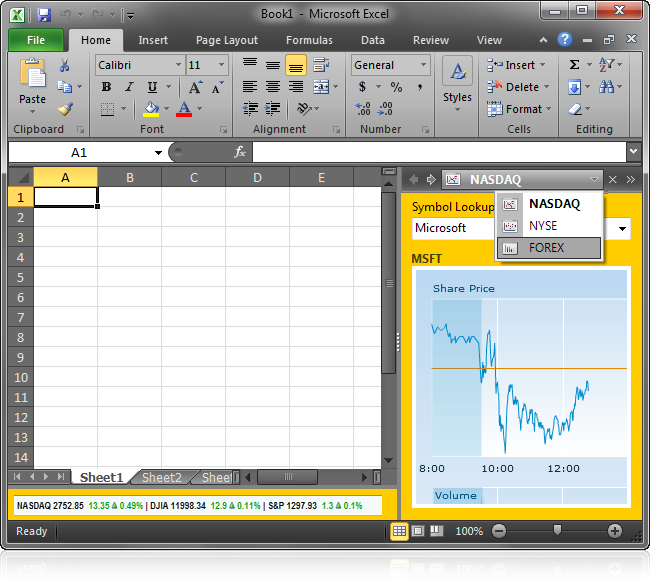Image resolution: width=650 pixels, height=580 pixels.
Task: Decrease font size with Shrink Font
Action: [x=218, y=87]
